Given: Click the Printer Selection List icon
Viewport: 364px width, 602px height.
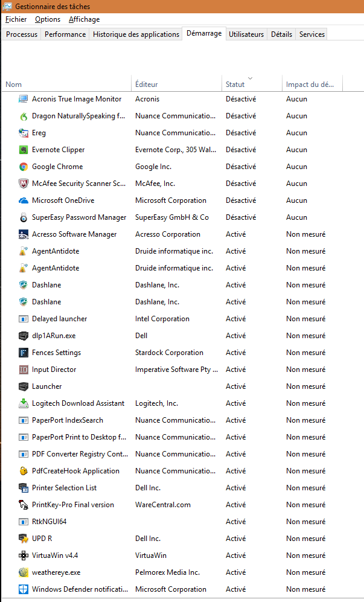Looking at the screenshot, I should [24, 488].
